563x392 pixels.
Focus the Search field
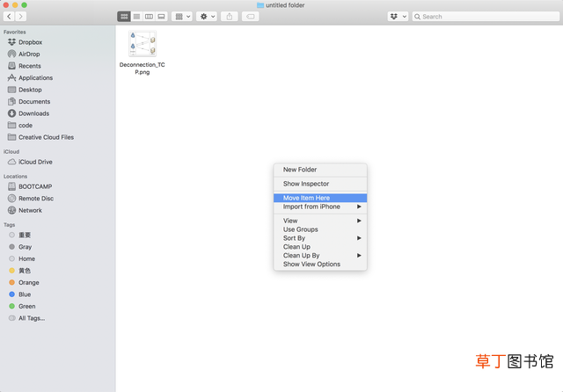[x=486, y=17]
